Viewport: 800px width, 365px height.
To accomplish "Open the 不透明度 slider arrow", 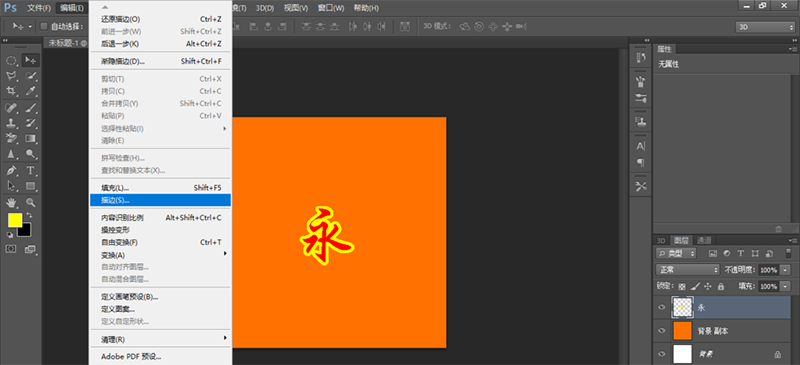I will coord(785,270).
